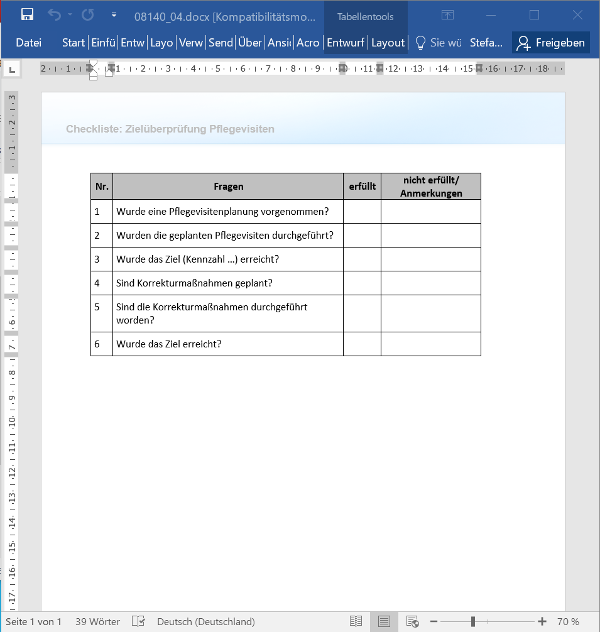Open the Table Tools Layout tab
600x632 pixels.
pos(388,43)
